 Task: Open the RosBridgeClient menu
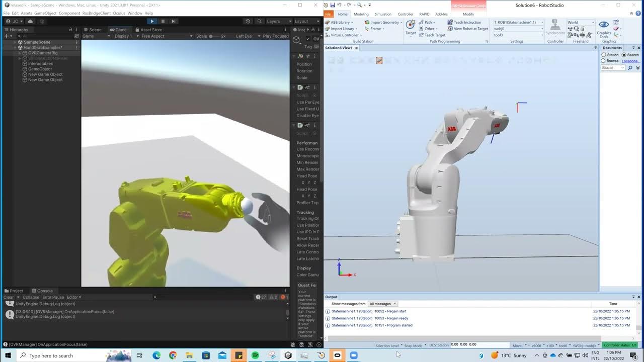tap(97, 13)
